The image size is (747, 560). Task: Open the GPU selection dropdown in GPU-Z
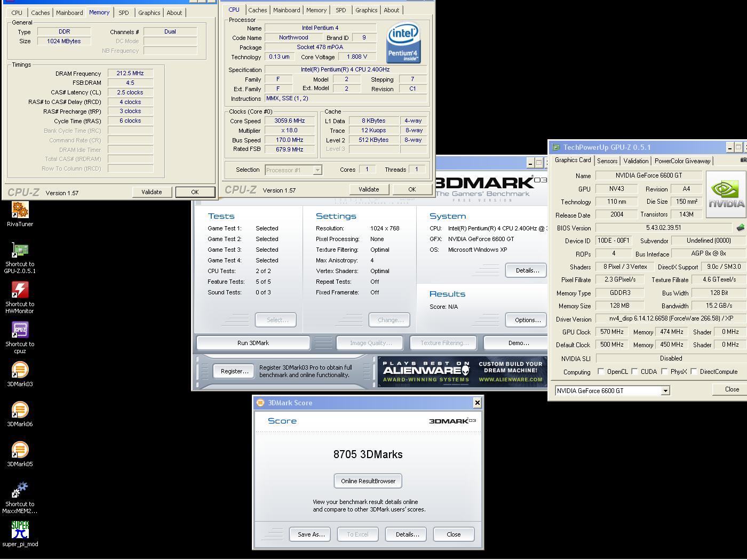tap(665, 391)
